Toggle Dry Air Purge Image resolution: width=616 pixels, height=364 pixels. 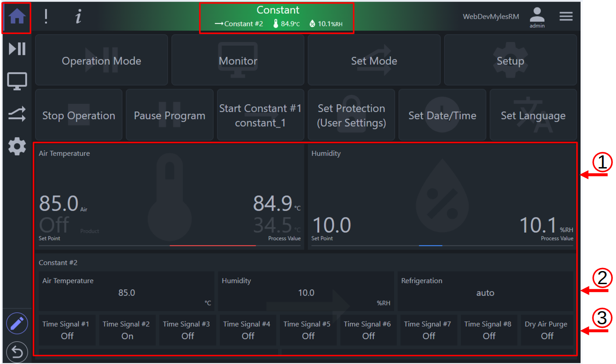tap(547, 330)
